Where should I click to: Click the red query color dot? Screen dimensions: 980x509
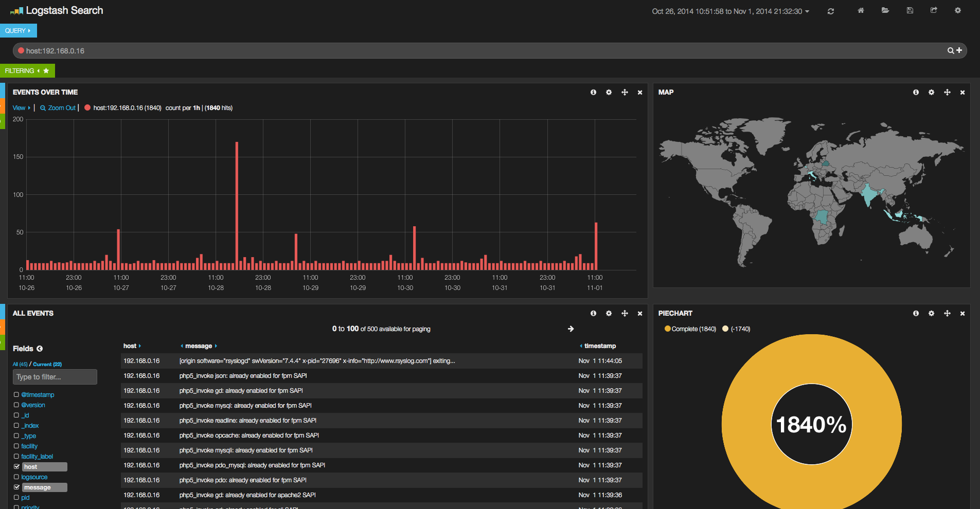click(x=21, y=50)
